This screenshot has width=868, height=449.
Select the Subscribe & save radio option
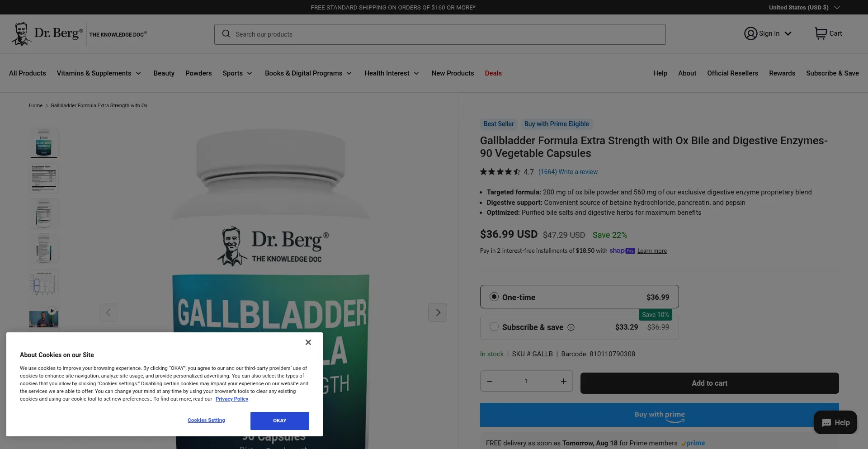[494, 326]
